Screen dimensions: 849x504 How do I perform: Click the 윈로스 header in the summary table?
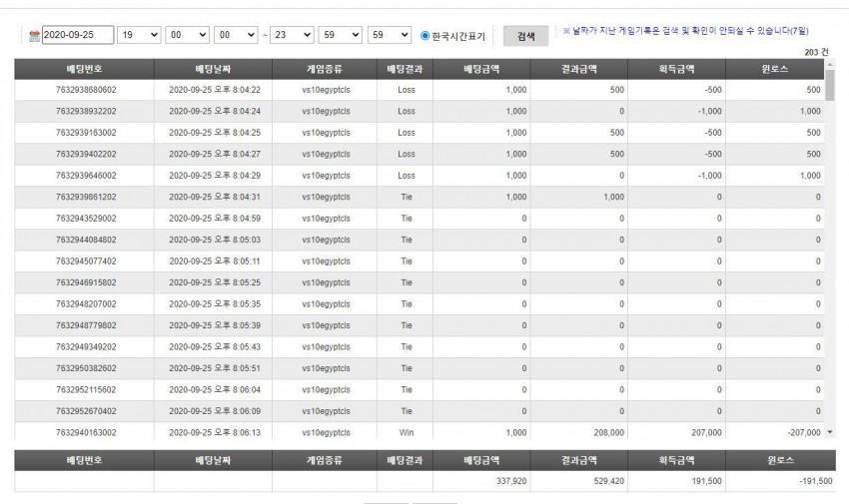780,461
